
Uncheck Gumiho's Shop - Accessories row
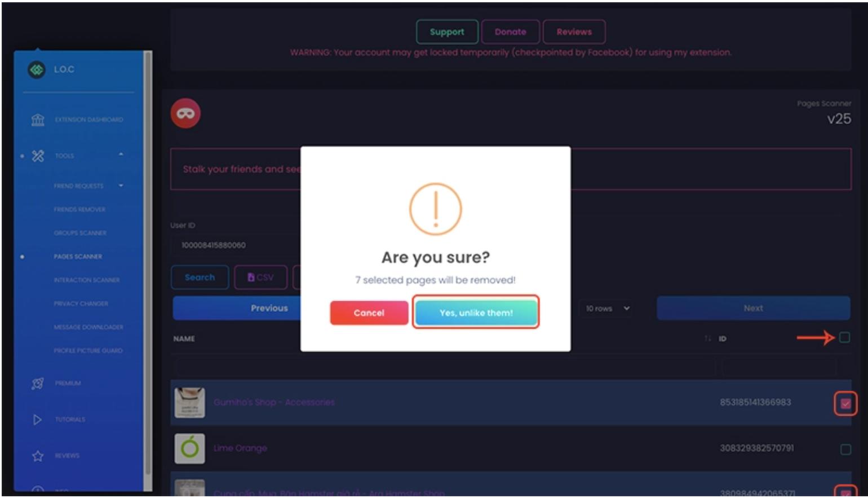(845, 403)
